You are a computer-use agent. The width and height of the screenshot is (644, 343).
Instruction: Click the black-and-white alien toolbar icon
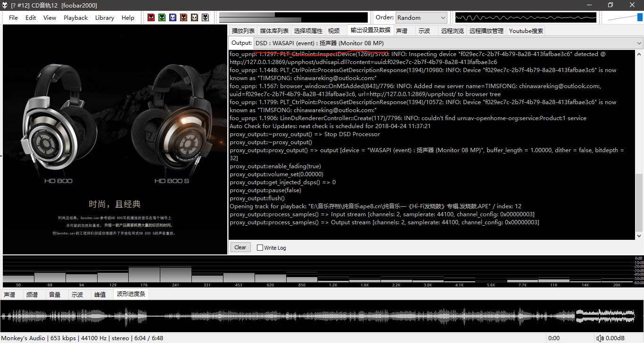click(x=205, y=17)
